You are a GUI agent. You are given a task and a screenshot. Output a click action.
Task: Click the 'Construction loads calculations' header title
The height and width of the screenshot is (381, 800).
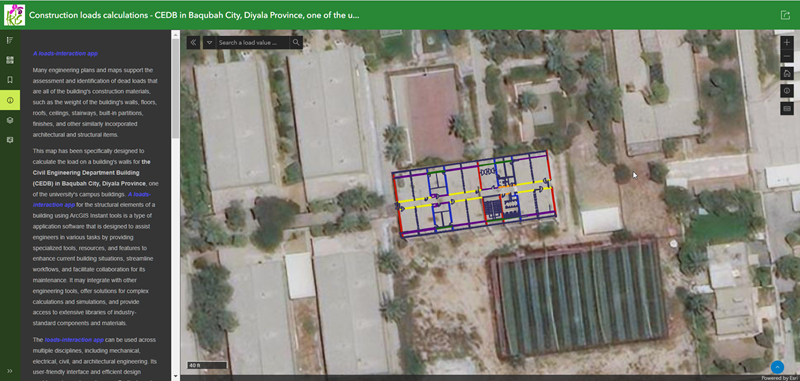coord(194,15)
